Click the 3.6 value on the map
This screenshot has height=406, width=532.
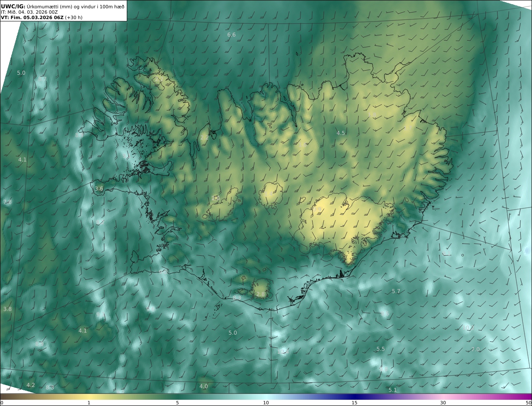pyautogui.click(x=99, y=189)
